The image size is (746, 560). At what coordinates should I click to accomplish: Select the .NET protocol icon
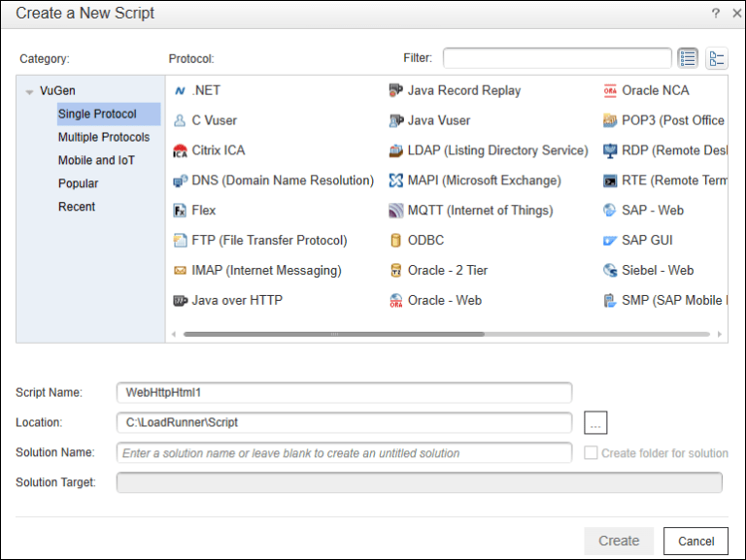coord(180,90)
